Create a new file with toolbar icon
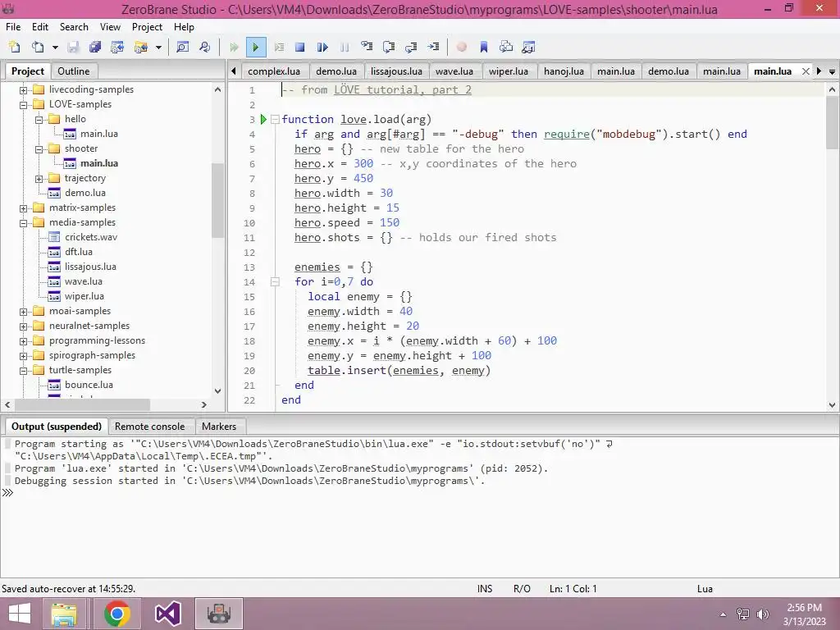The height and width of the screenshot is (630, 840). [x=15, y=47]
